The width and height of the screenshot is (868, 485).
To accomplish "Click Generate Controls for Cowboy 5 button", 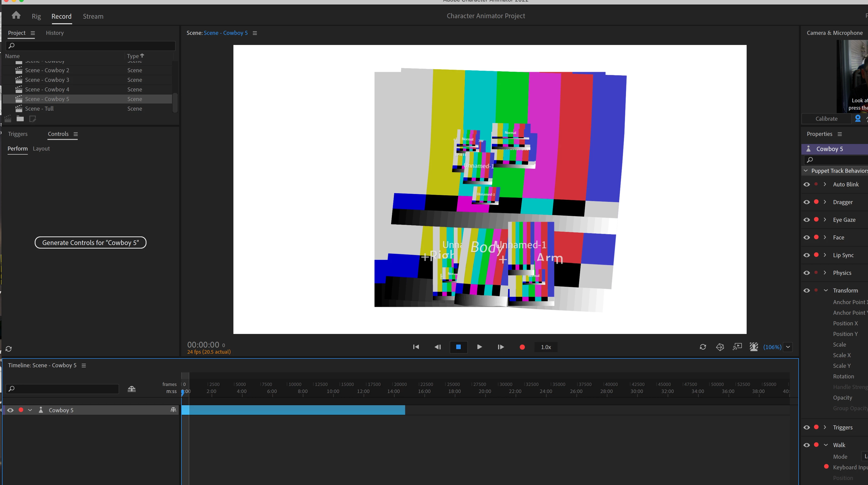I will pos(90,243).
